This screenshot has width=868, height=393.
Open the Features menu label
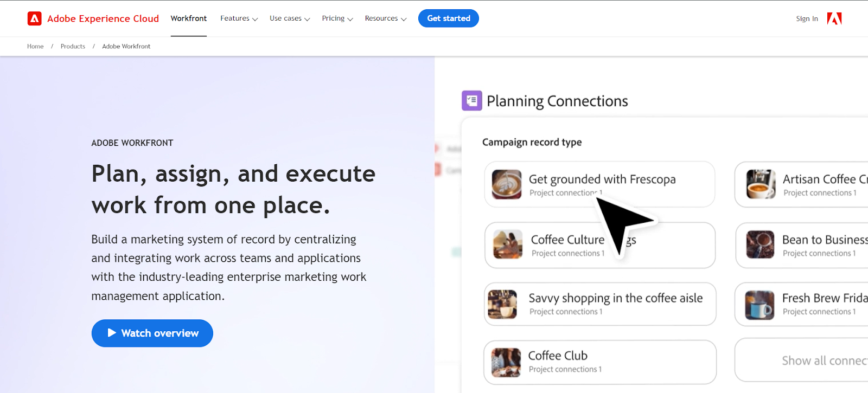click(x=235, y=18)
